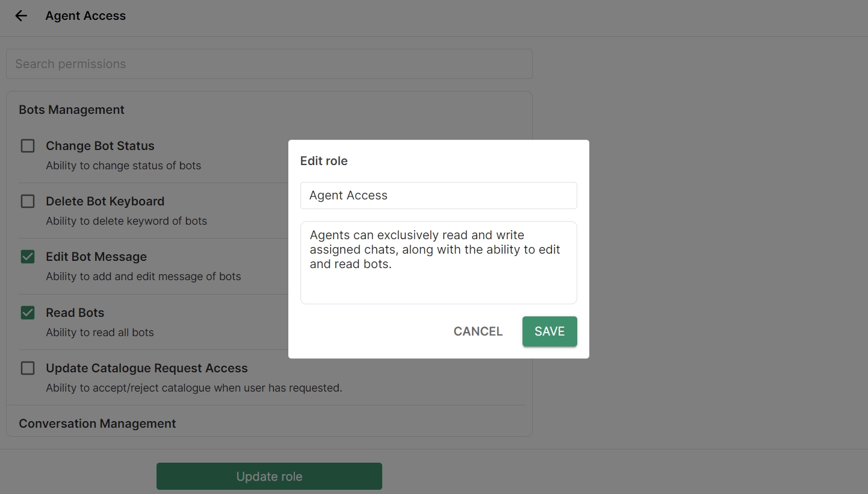Click the 'Ability to change status of bots' text
This screenshot has width=868, height=494.
click(123, 166)
